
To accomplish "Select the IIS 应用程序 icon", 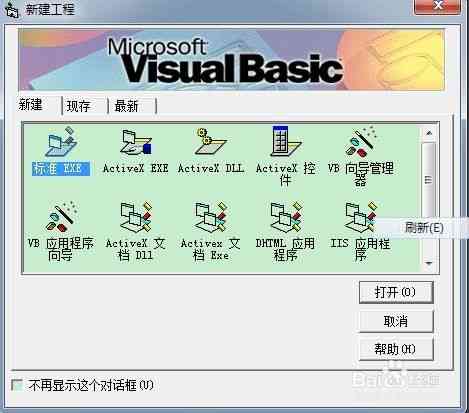I will click(x=361, y=217).
